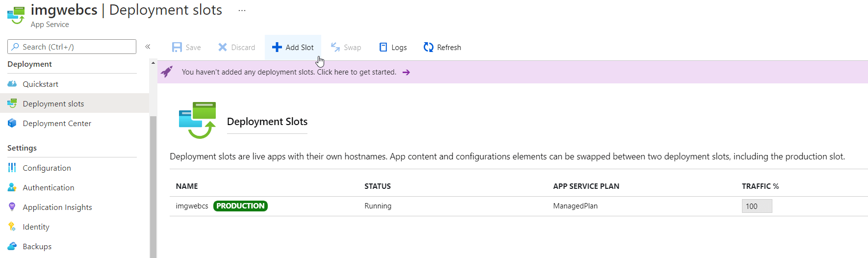This screenshot has height=258, width=868.
Task: Click the search box in sidebar
Action: coord(72,47)
